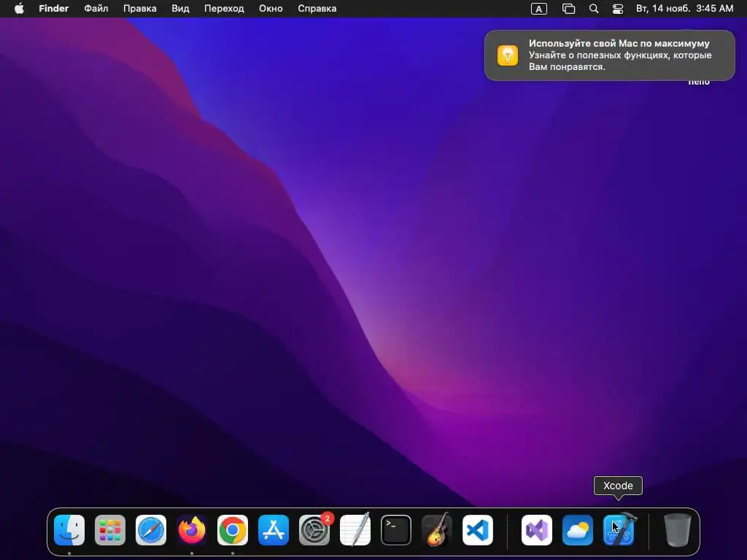The width and height of the screenshot is (747, 560).
Task: Click the Tips lightbulb notification icon
Action: click(508, 55)
